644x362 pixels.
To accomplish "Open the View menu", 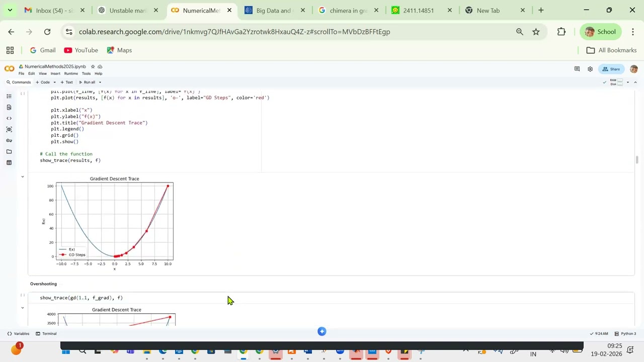I will 43,73.
